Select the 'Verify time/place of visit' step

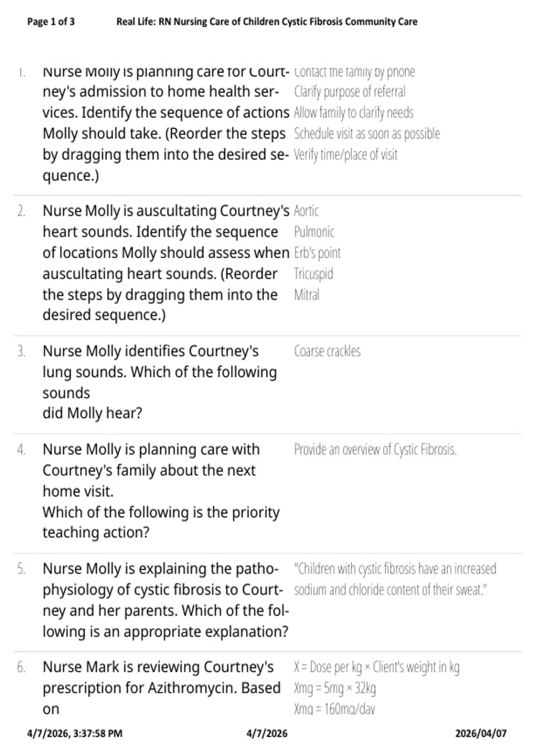tap(346, 154)
